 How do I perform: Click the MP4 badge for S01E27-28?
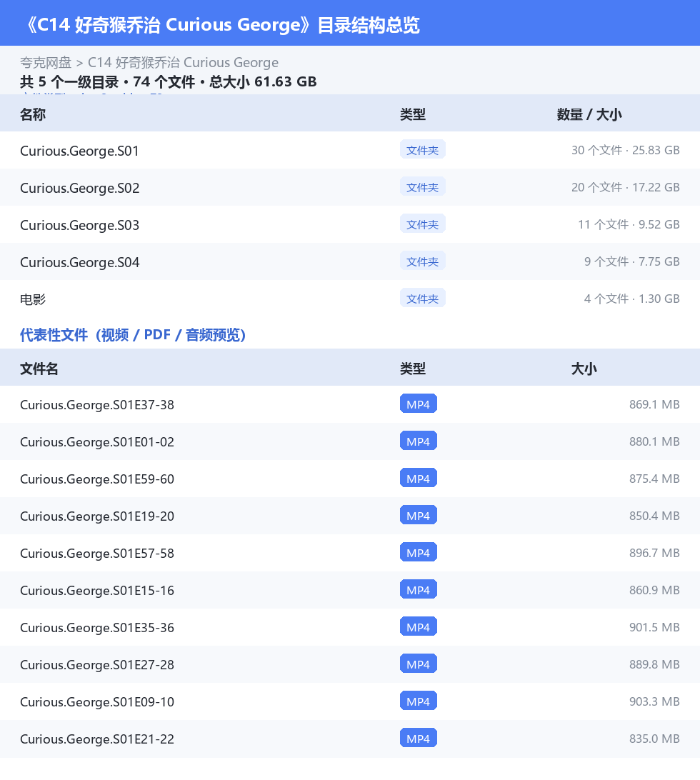tap(419, 664)
